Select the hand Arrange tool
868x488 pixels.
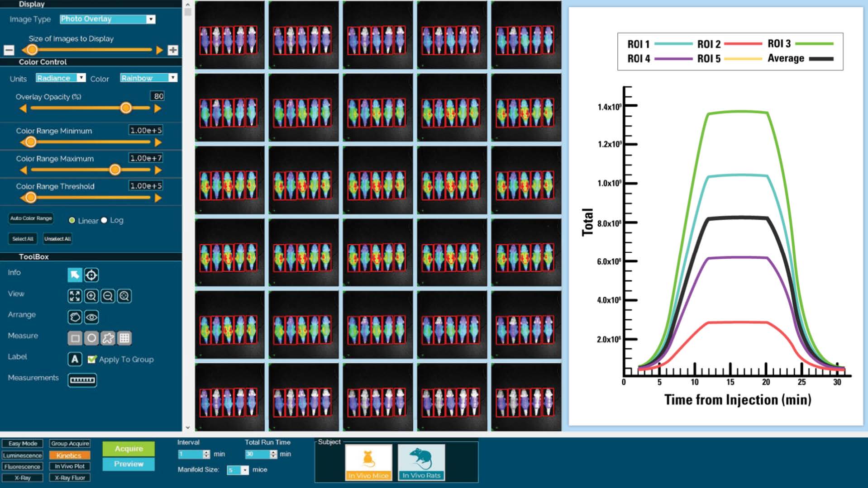click(75, 317)
